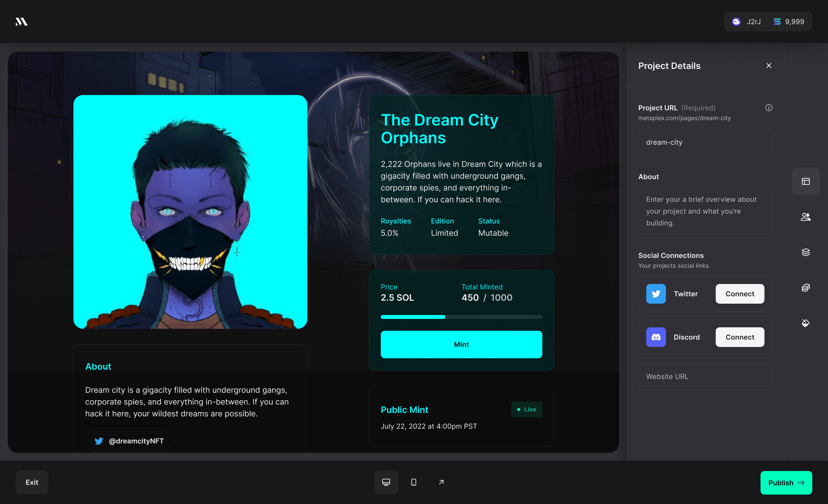The image size is (828, 504).
Task: Click the Publish button
Action: pyautogui.click(x=786, y=482)
